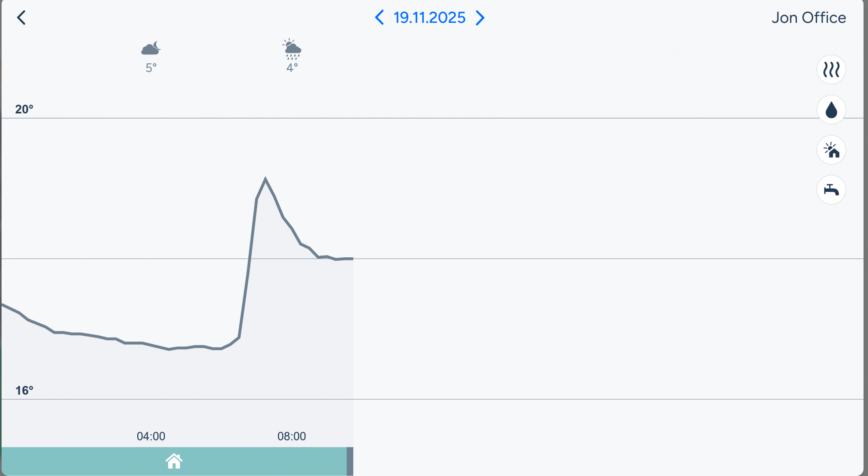Toggle the hot water tap overlay
868x476 pixels.
(831, 190)
